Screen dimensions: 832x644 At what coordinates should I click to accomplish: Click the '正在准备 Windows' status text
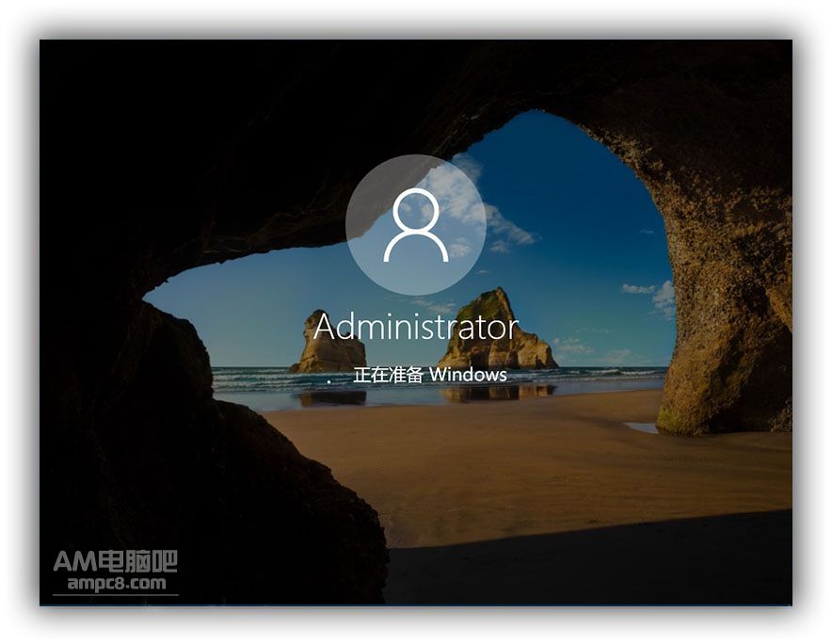tap(430, 375)
